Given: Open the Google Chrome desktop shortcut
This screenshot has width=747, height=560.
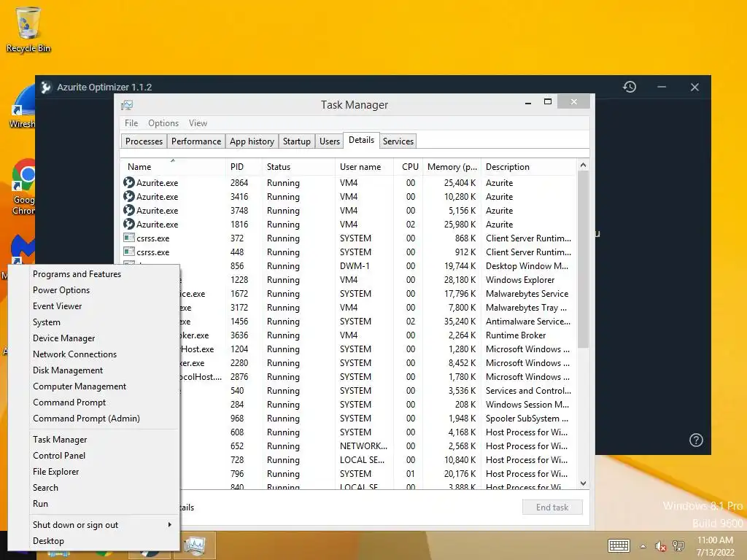Looking at the screenshot, I should pos(24,188).
